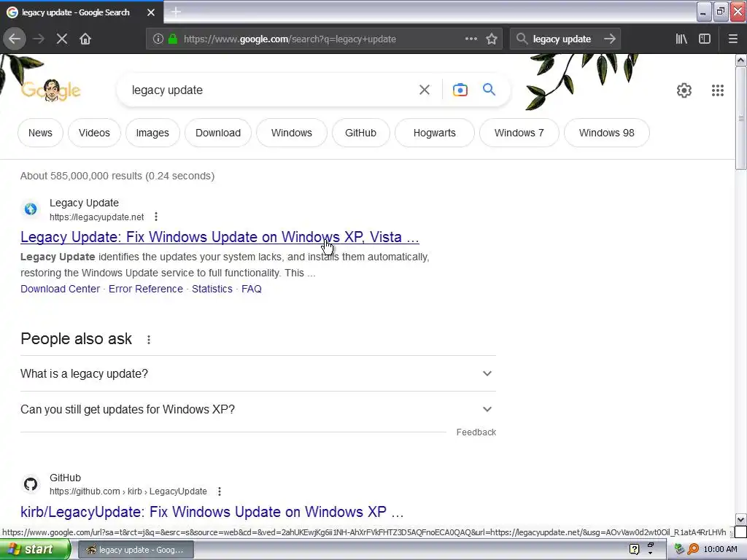The image size is (747, 560).
Task: Open the Error Reference sitelink
Action: click(146, 289)
